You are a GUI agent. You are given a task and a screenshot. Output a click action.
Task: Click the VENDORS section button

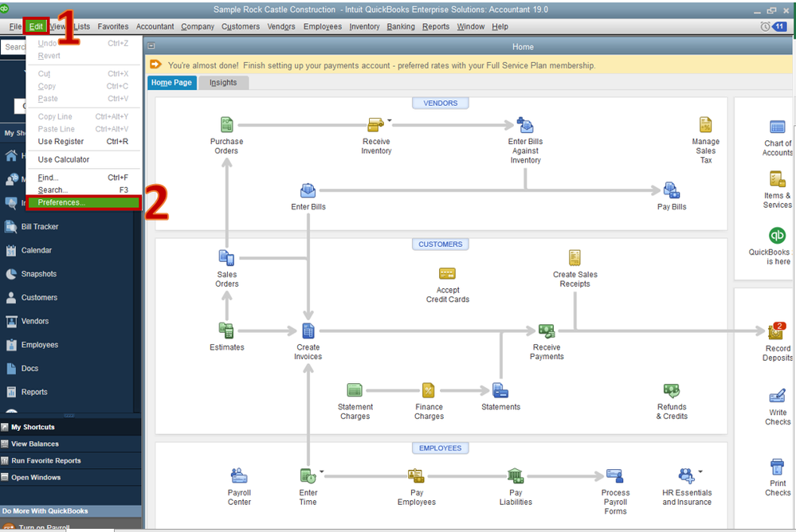[x=440, y=103]
